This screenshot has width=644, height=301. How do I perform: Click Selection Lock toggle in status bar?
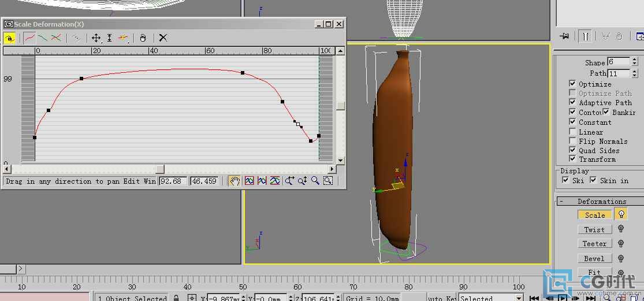(x=176, y=298)
